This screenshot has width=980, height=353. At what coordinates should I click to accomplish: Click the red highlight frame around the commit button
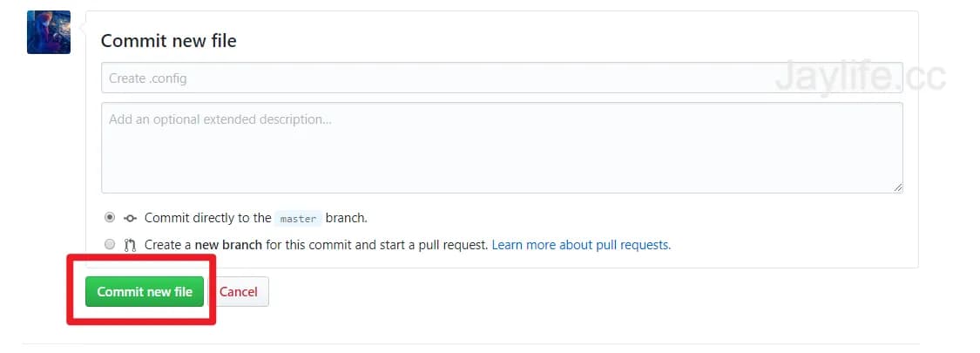pos(141,321)
